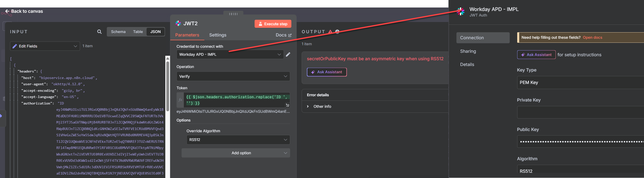This screenshot has width=644, height=178.
Task: Click the Token preview value starting eyJ4NWMi
Action: [x=233, y=111]
